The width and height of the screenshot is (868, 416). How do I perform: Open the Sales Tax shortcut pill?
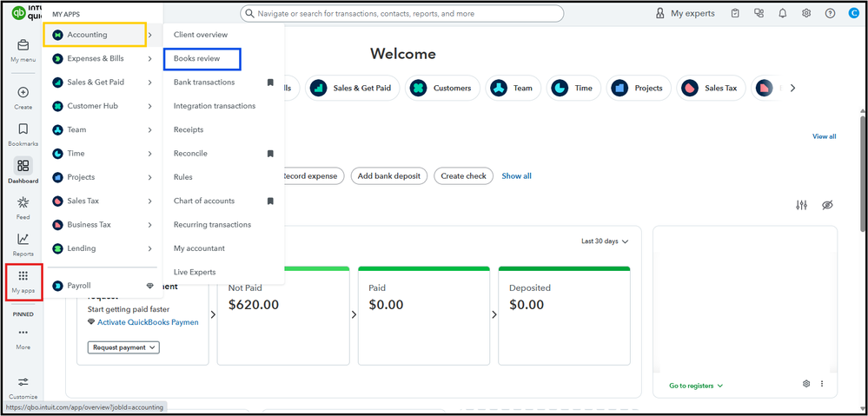tap(710, 88)
